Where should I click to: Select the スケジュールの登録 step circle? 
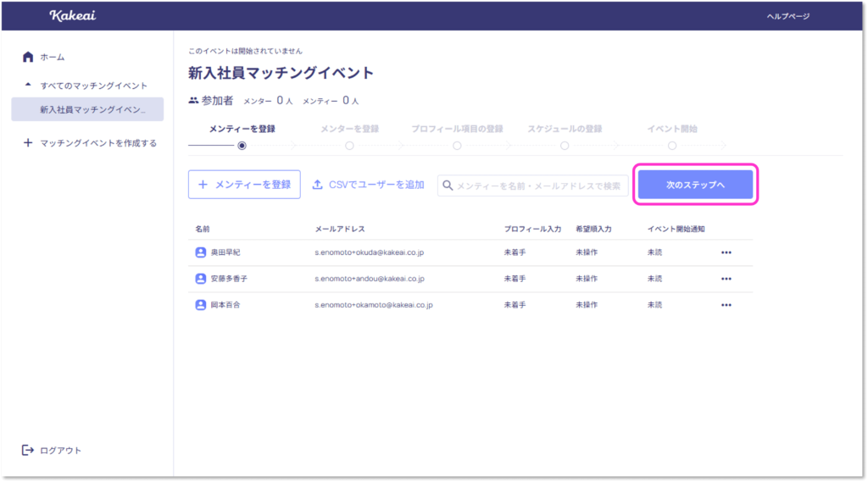[x=565, y=146]
